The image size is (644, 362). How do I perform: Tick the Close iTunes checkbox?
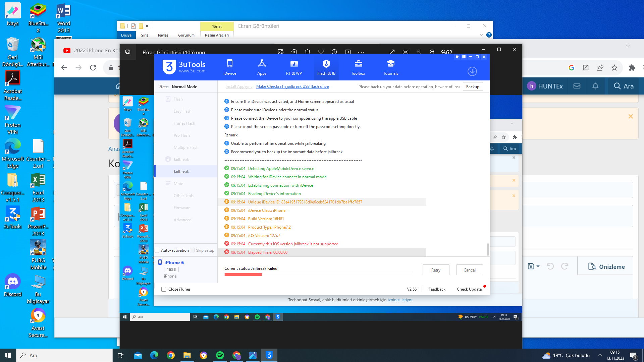(x=164, y=289)
